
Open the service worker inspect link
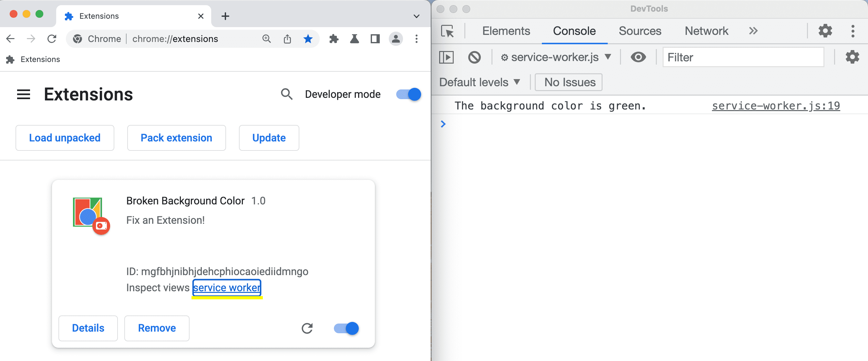(228, 287)
